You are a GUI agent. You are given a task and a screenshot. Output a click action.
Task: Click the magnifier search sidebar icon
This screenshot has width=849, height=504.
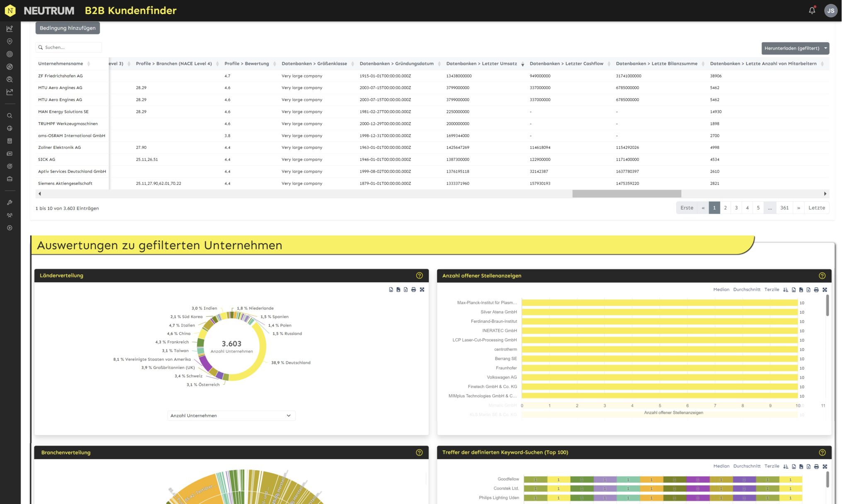[10, 116]
